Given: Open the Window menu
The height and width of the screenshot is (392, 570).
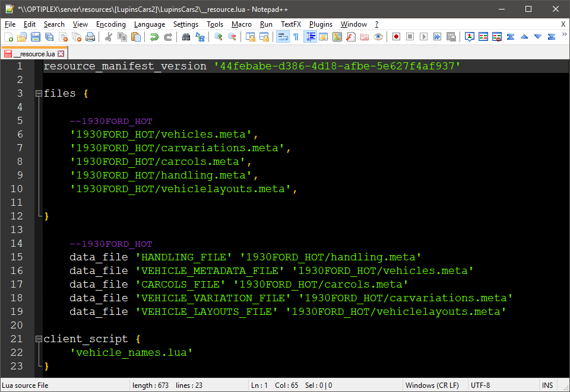Looking at the screenshot, I should (x=354, y=24).
